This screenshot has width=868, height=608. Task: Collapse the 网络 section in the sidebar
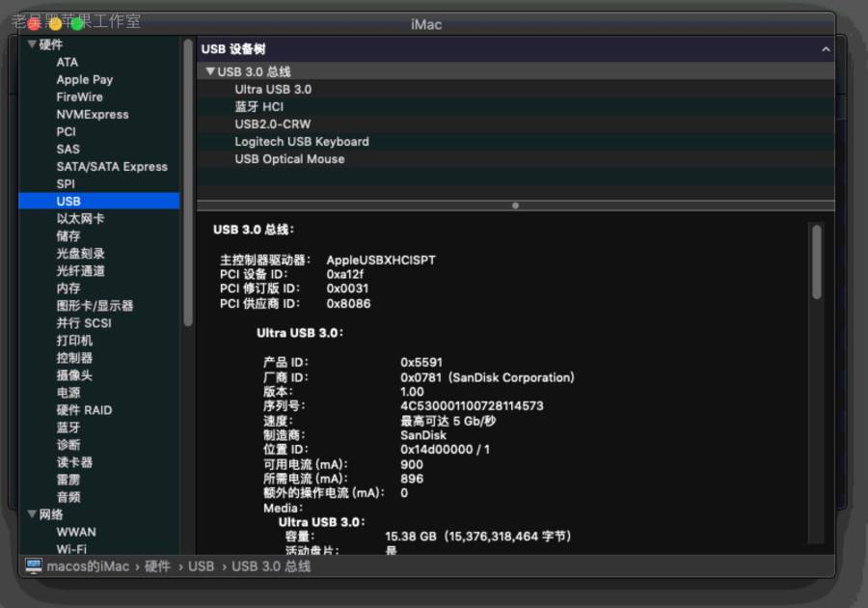pos(32,514)
